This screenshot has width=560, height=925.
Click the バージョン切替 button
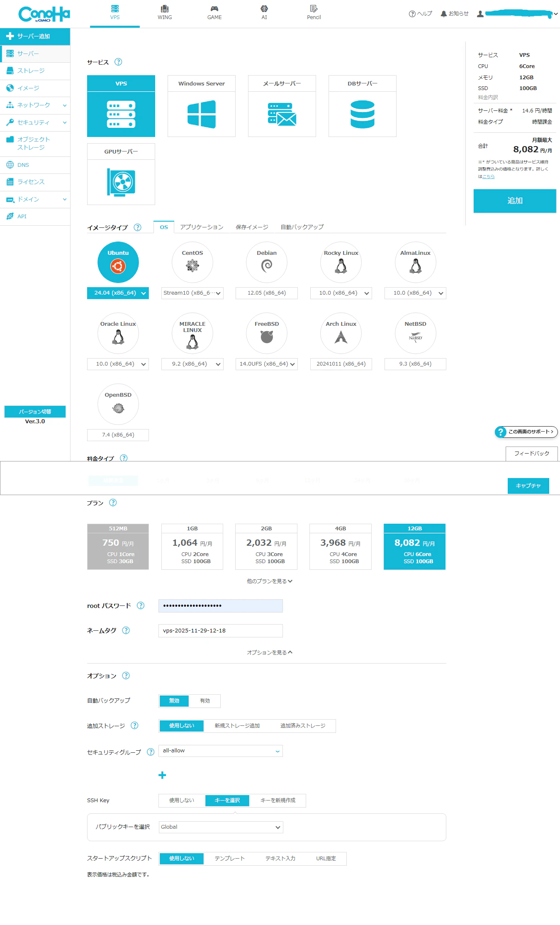(x=35, y=412)
